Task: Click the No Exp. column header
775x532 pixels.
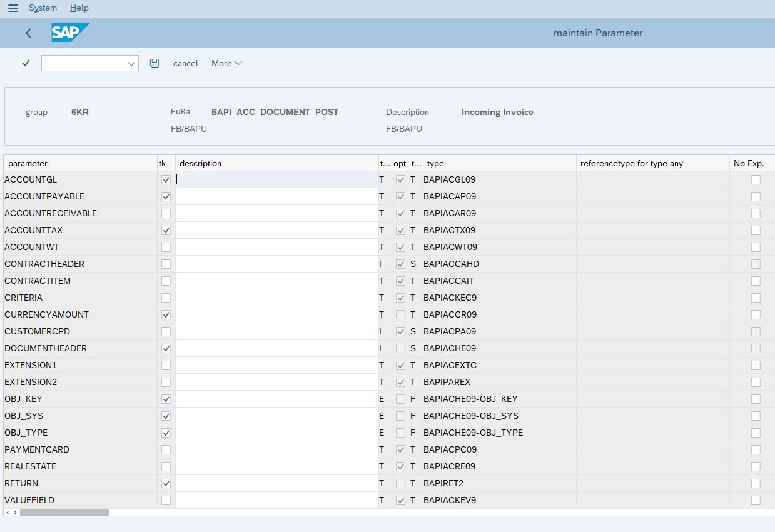Action: point(752,163)
